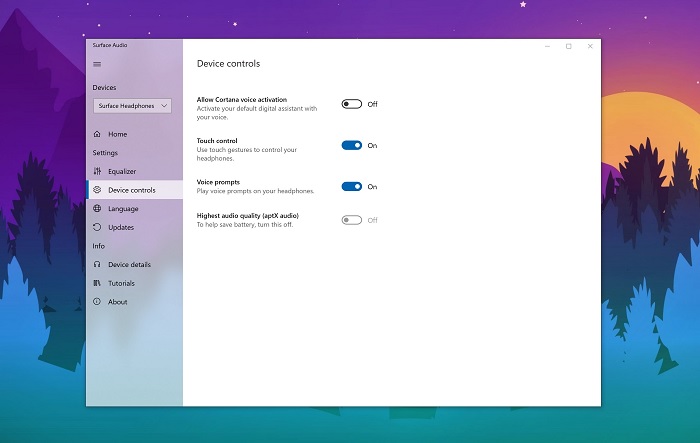The image size is (700, 443).
Task: Turn off the Touch control toggle
Action: tap(351, 145)
